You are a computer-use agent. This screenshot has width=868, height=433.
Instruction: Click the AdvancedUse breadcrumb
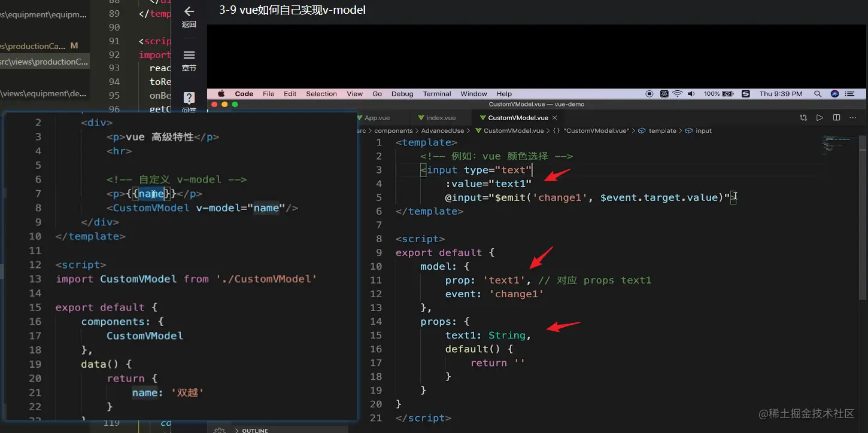click(x=442, y=130)
